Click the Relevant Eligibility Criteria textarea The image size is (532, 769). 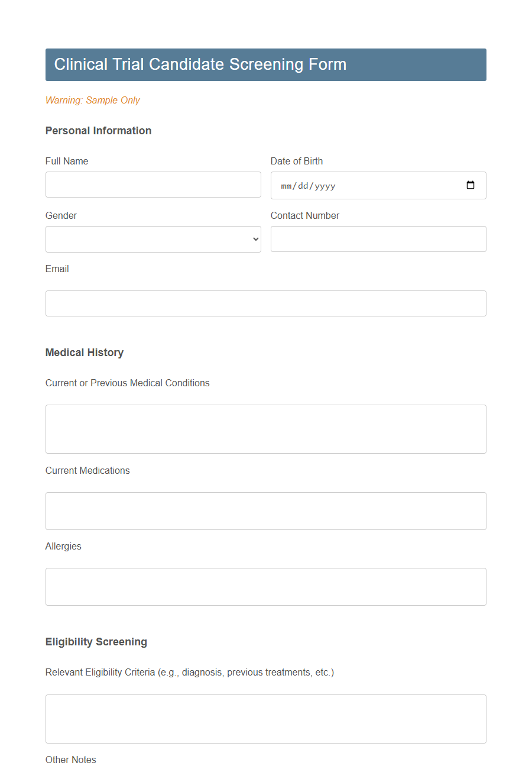265,719
